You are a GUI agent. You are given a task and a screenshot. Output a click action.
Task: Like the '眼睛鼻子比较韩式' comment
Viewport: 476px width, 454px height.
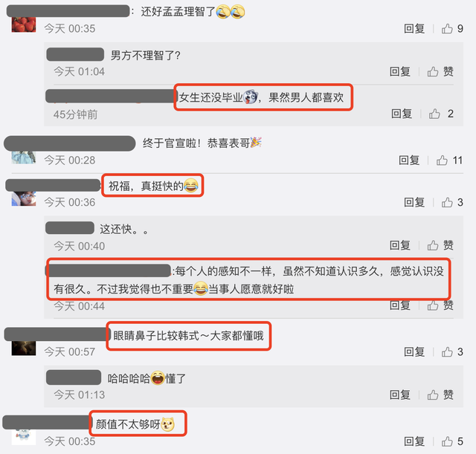tap(447, 351)
